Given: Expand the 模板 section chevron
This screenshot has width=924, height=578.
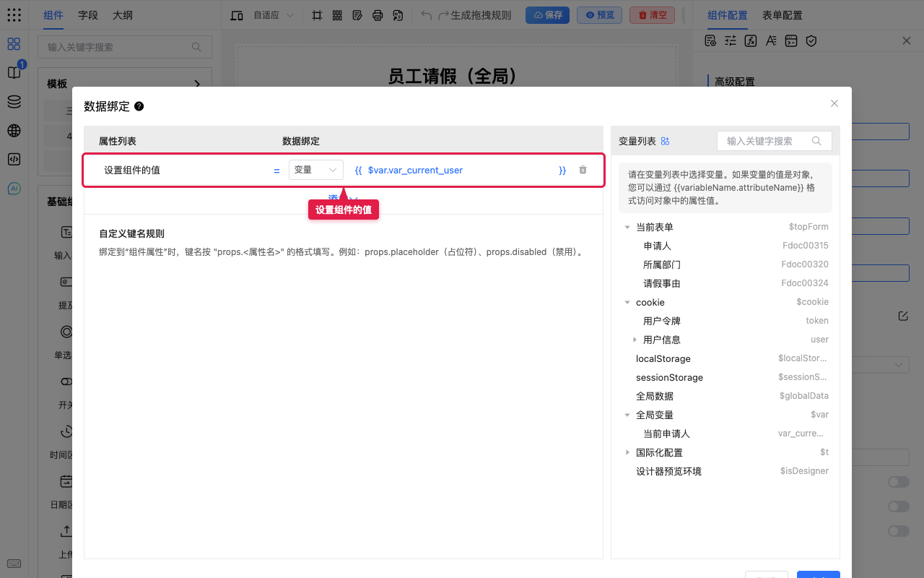Looking at the screenshot, I should pyautogui.click(x=197, y=85).
